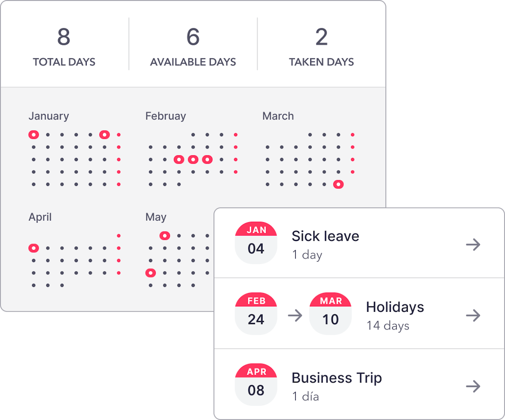The width and height of the screenshot is (505, 420).
Task: Select the circled day marker in March
Action: click(338, 184)
